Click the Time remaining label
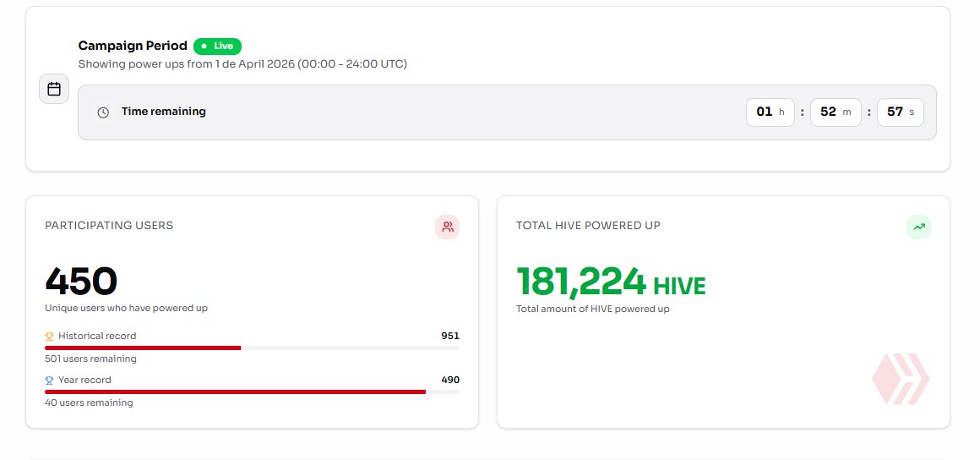Viewport: 980px width, 460px height. pyautogui.click(x=164, y=112)
